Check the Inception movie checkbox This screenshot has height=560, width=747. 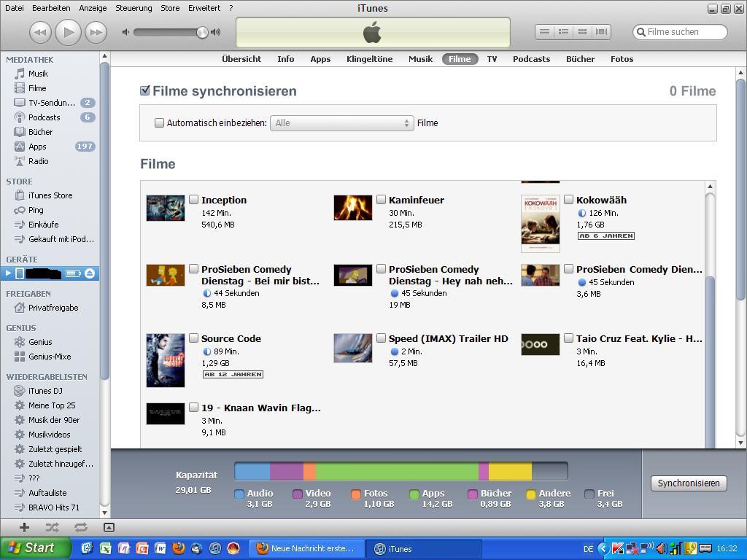coord(193,200)
